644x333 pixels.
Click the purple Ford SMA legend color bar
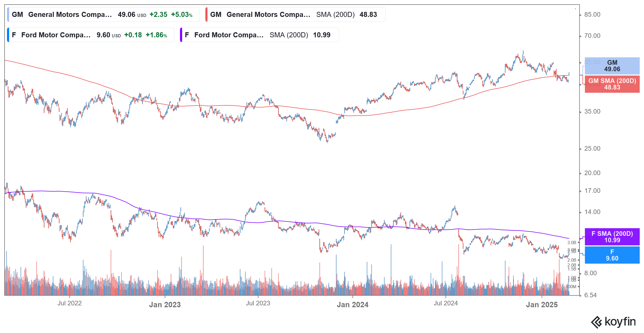point(181,35)
